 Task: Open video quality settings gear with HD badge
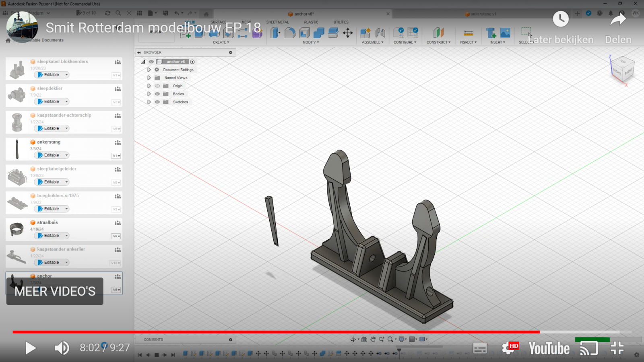[510, 348]
